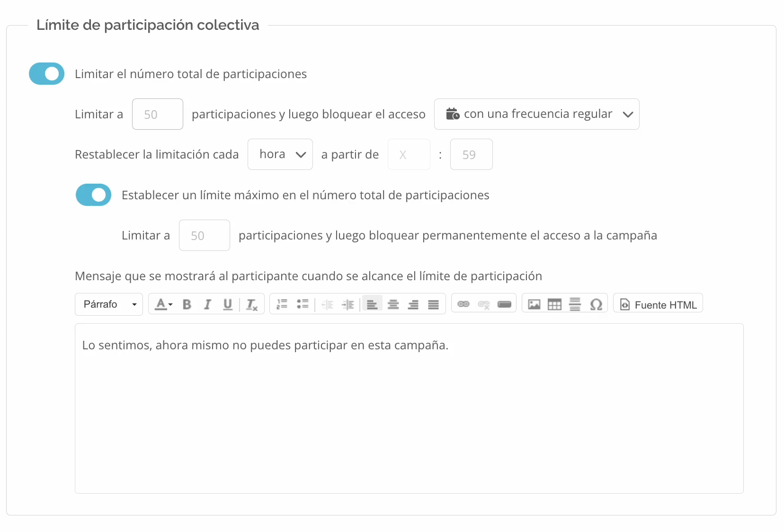The width and height of the screenshot is (784, 532).
Task: Expand the 'hora' interval dropdown
Action: coord(280,154)
